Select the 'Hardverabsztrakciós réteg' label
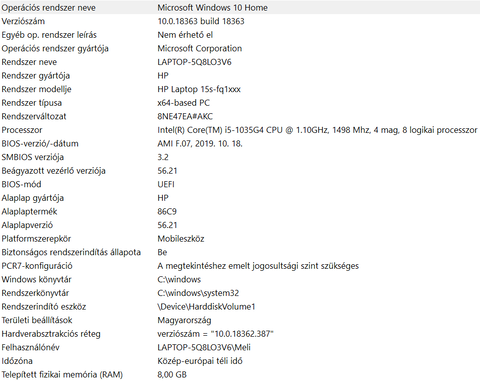This screenshot has height=381, width=480. [x=51, y=334]
